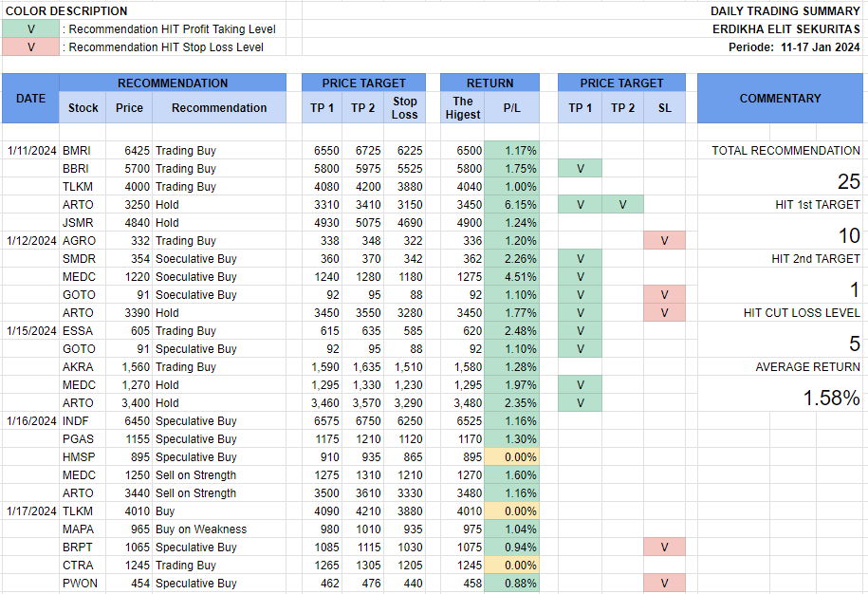Select the BMRI stock cell
The height and width of the screenshot is (594, 868).
click(x=78, y=151)
